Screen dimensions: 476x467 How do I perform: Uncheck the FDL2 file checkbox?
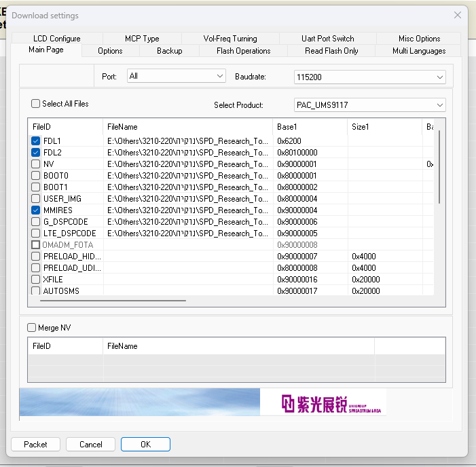coord(35,153)
